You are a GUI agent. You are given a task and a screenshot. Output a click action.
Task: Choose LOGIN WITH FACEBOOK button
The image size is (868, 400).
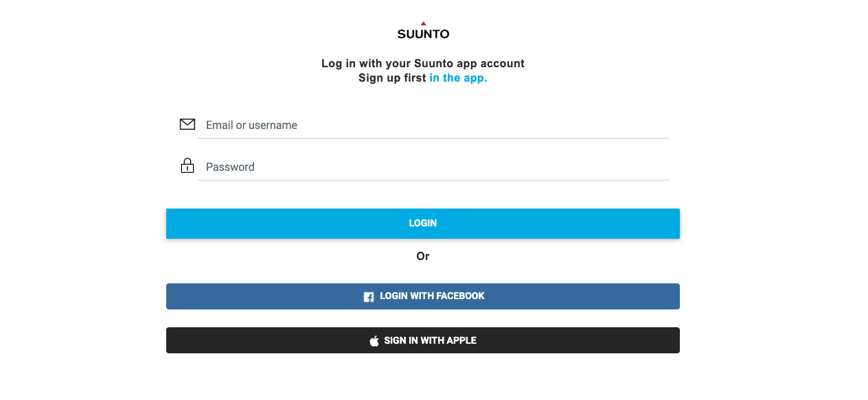[x=423, y=296]
